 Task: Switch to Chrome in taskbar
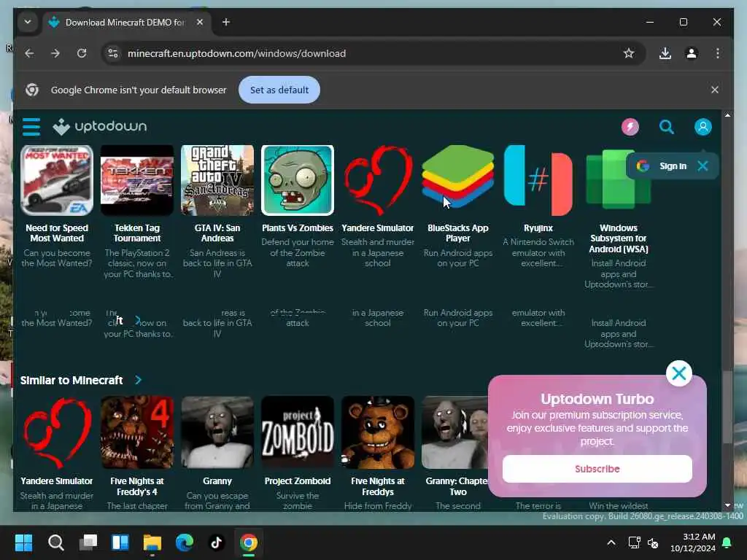point(249,542)
